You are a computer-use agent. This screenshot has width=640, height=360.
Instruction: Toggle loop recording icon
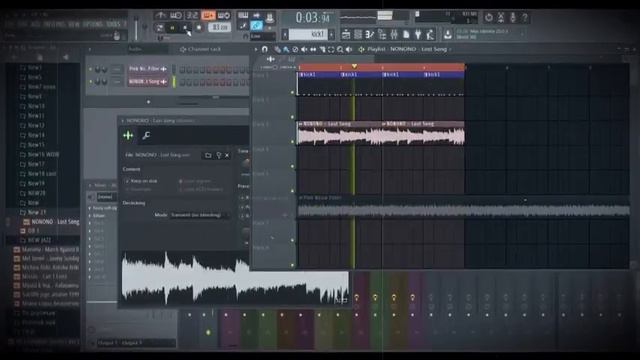(x=224, y=16)
